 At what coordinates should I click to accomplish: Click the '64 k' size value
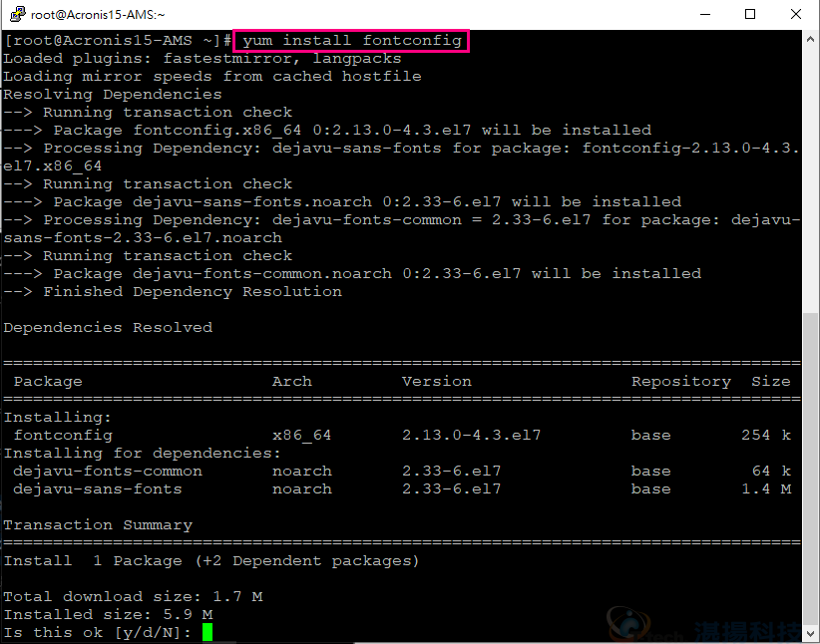[771, 471]
